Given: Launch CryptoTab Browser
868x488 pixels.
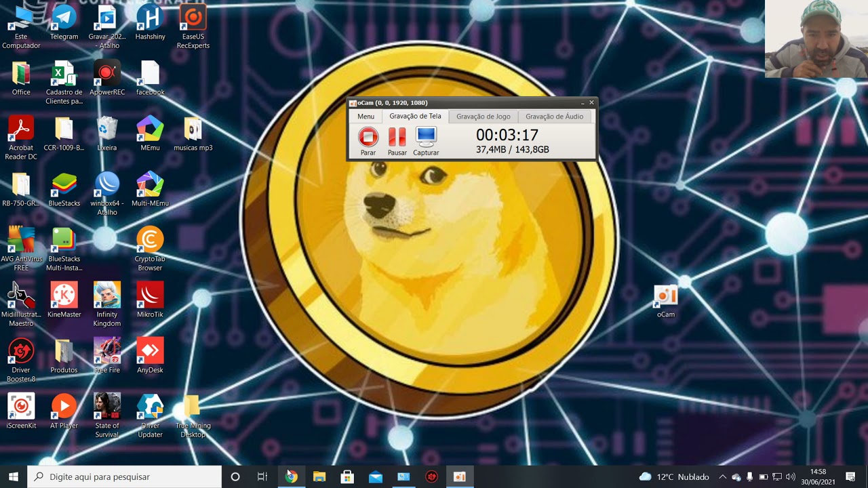Looking at the screenshot, I should click(150, 249).
